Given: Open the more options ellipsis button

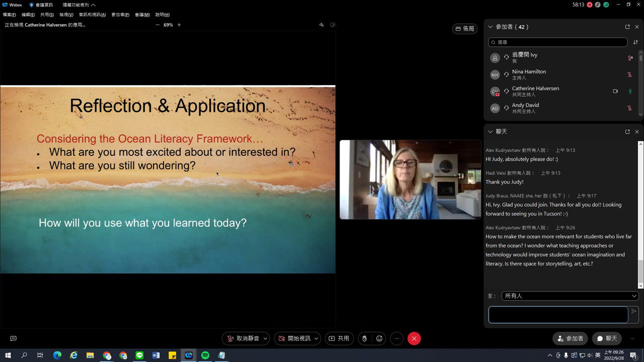Looking at the screenshot, I should pos(396,338).
